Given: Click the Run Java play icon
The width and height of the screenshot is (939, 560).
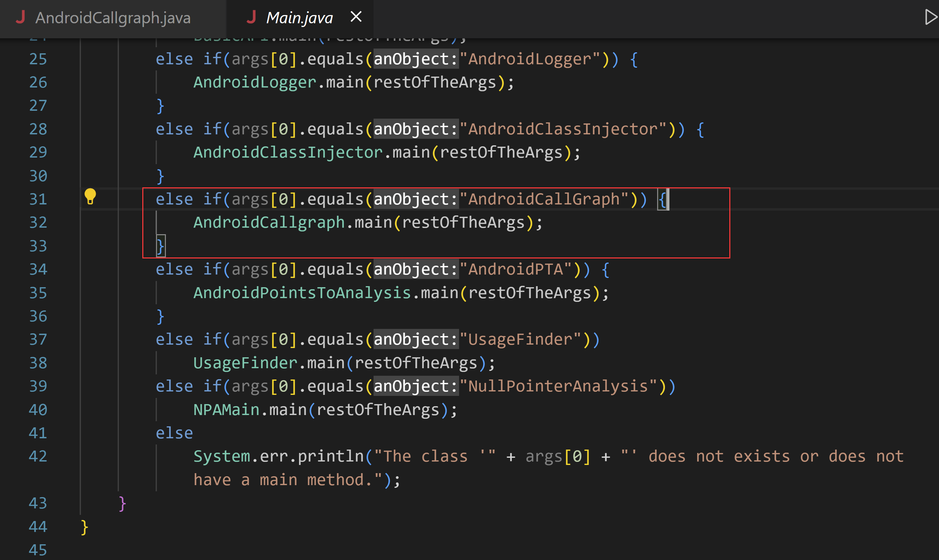Looking at the screenshot, I should [x=931, y=17].
